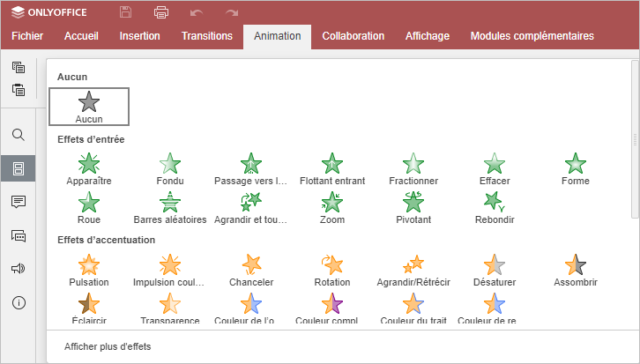Click the info icon in left sidebar

[19, 303]
